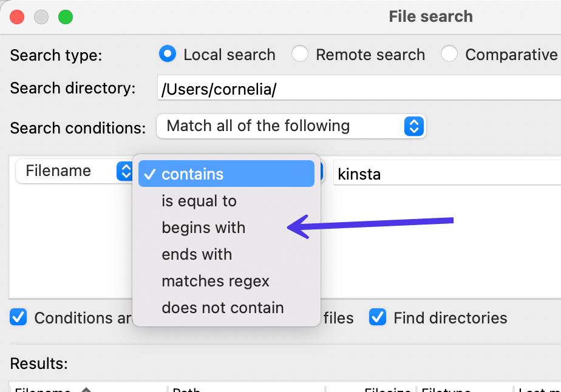The width and height of the screenshot is (561, 392).
Task: Click the green maximize window button
Action: (65, 17)
